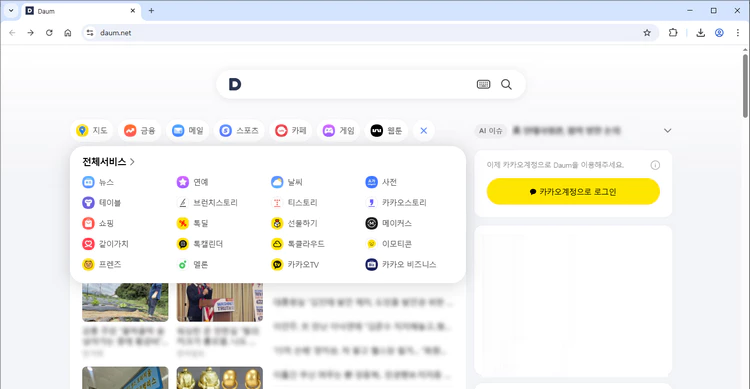
Task: Open the Chrome three-dot menu
Action: click(738, 33)
